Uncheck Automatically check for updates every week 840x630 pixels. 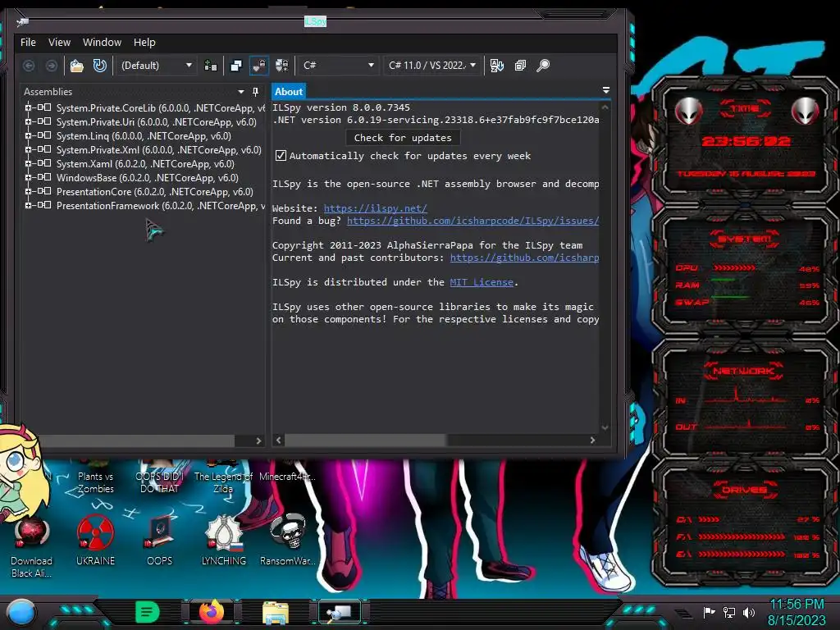pyautogui.click(x=281, y=156)
